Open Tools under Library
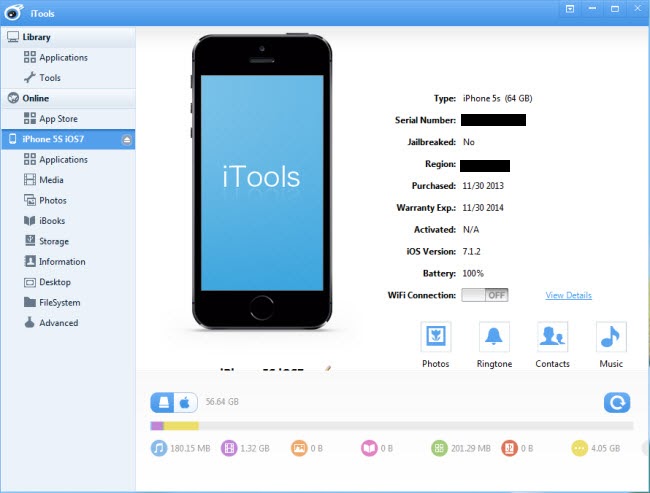 tap(42, 78)
